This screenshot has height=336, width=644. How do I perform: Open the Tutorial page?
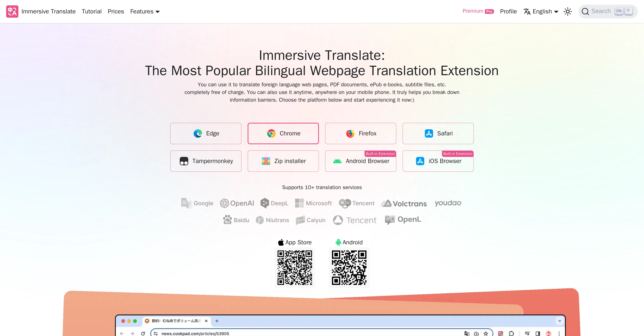click(91, 11)
